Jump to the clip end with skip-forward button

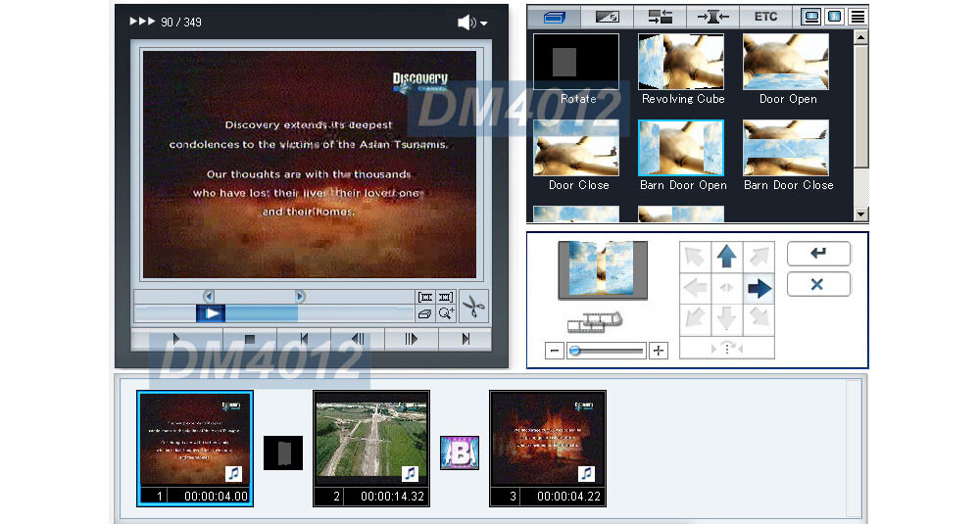pyautogui.click(x=465, y=339)
